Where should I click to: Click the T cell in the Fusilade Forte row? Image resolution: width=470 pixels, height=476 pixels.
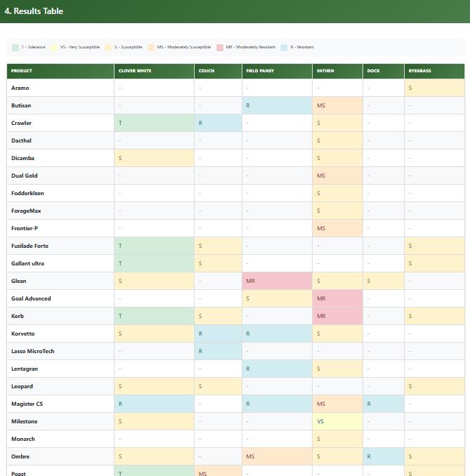(154, 246)
